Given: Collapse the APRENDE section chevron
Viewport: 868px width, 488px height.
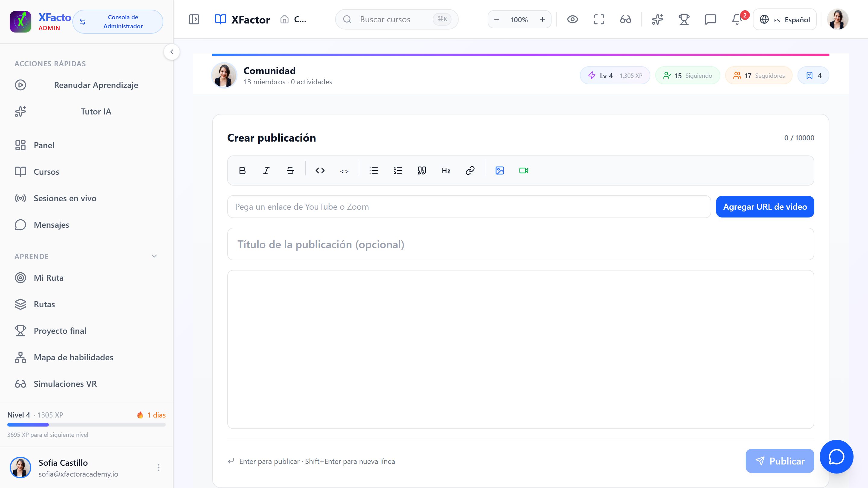Looking at the screenshot, I should [154, 256].
